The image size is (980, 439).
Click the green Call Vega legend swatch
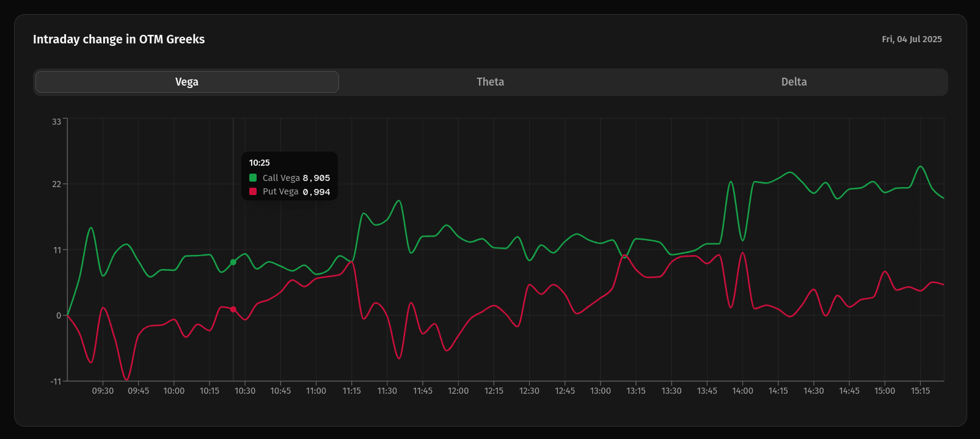(253, 178)
